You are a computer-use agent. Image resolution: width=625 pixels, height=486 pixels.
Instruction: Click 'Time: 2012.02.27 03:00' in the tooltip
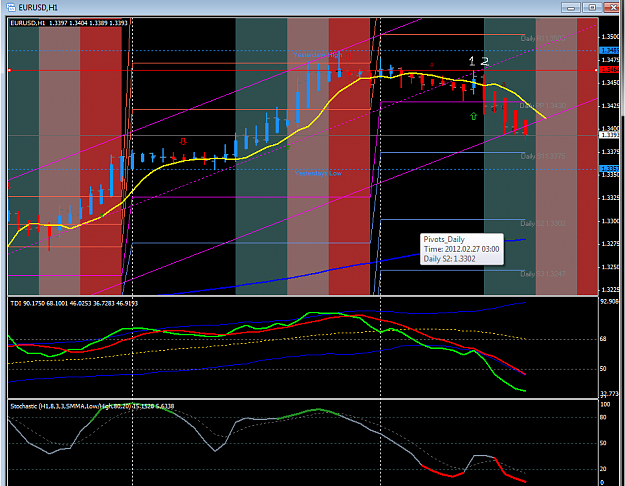click(x=461, y=249)
